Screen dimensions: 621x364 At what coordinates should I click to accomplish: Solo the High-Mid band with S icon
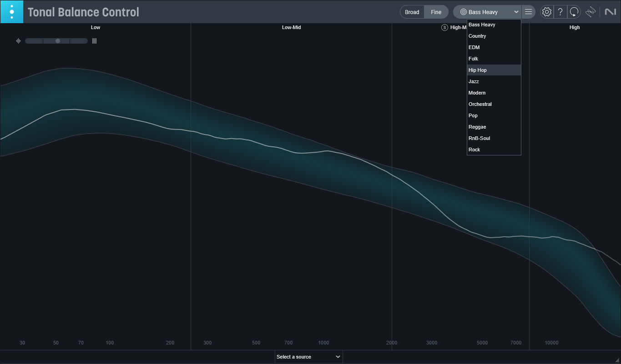[444, 27]
